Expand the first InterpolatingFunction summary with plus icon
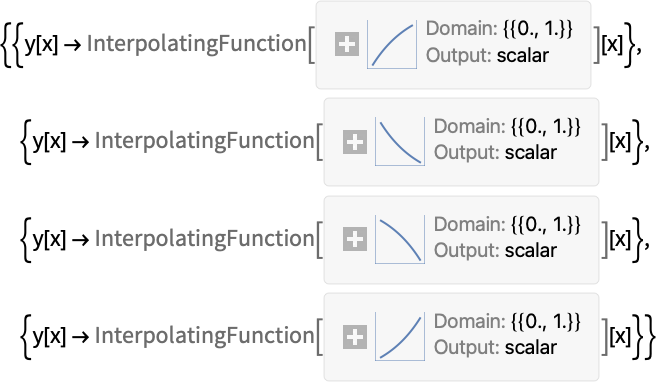 point(347,44)
